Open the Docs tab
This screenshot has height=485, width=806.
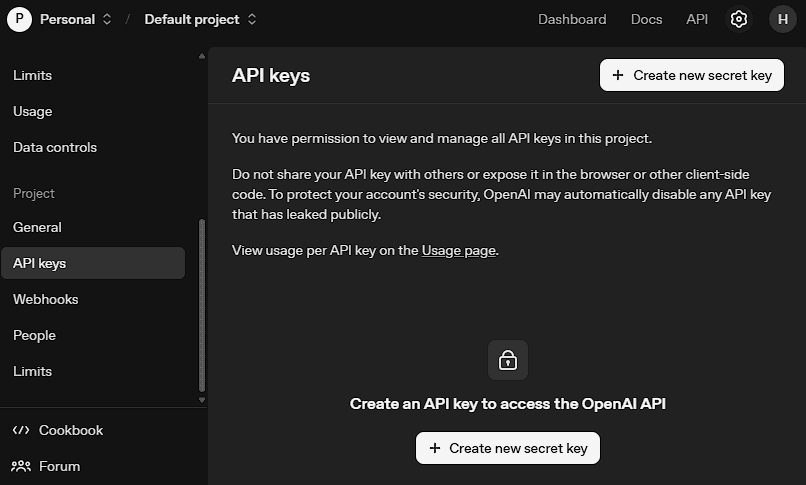(x=646, y=19)
